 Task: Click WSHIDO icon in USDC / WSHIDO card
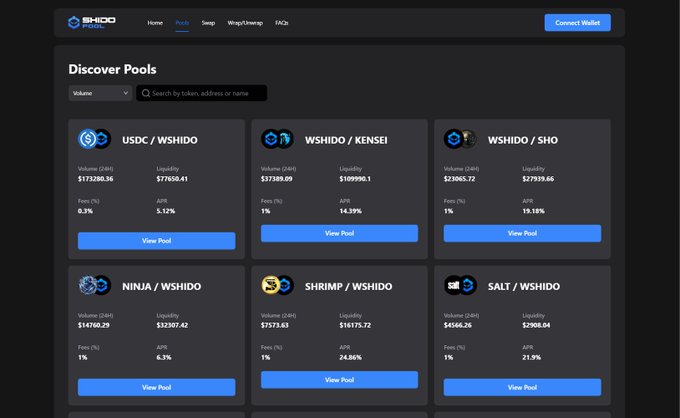tap(103, 139)
